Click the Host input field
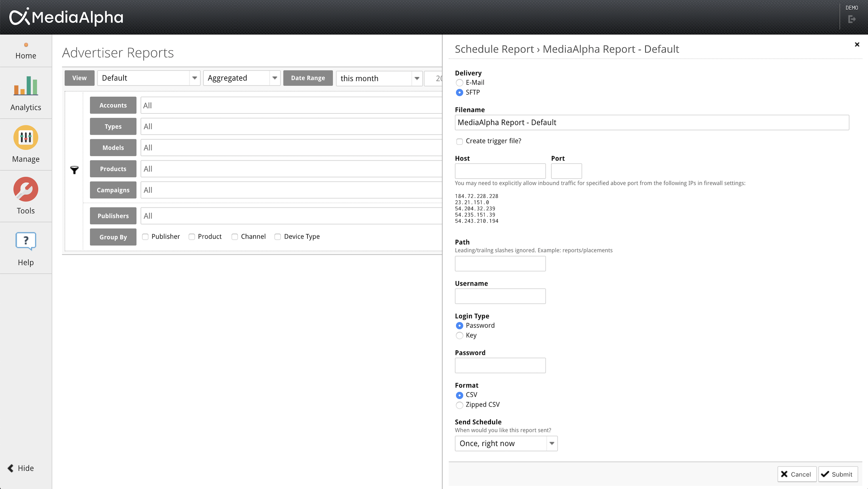 click(500, 171)
